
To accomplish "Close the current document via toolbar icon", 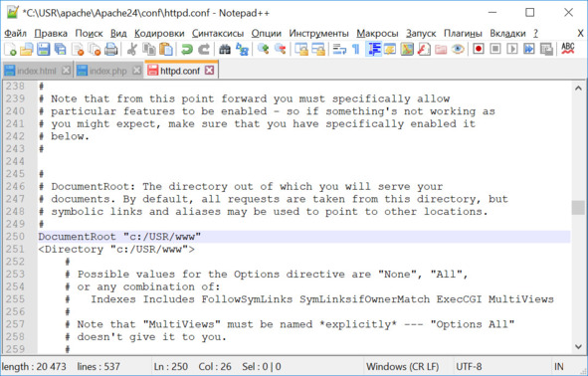I will [x=78, y=49].
